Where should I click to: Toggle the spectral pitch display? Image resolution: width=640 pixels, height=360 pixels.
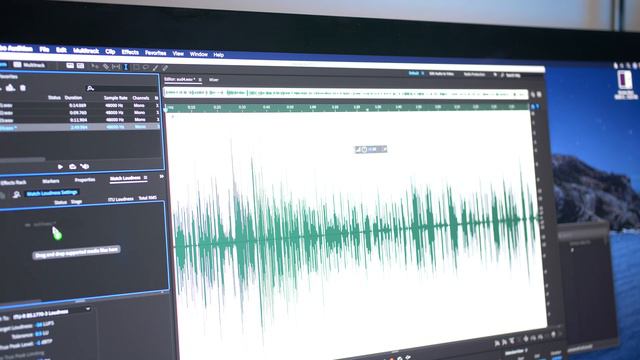click(x=80, y=66)
